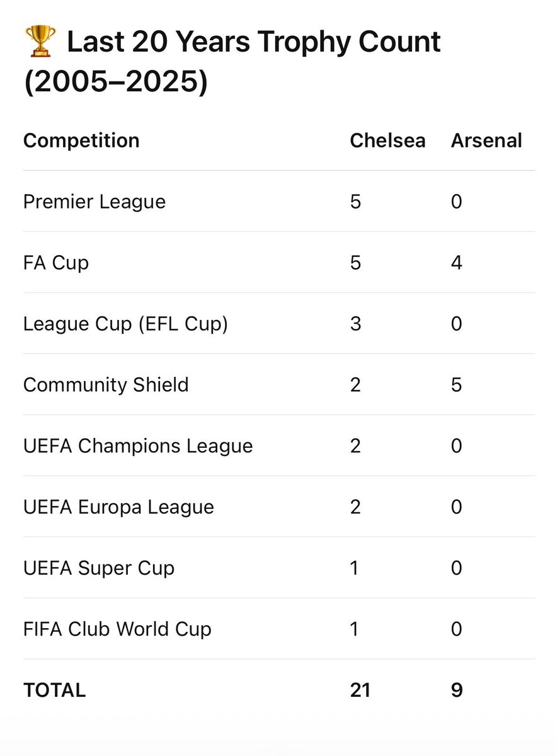The image size is (555, 756).
Task: Click the TOTAL row label
Action: click(54, 690)
